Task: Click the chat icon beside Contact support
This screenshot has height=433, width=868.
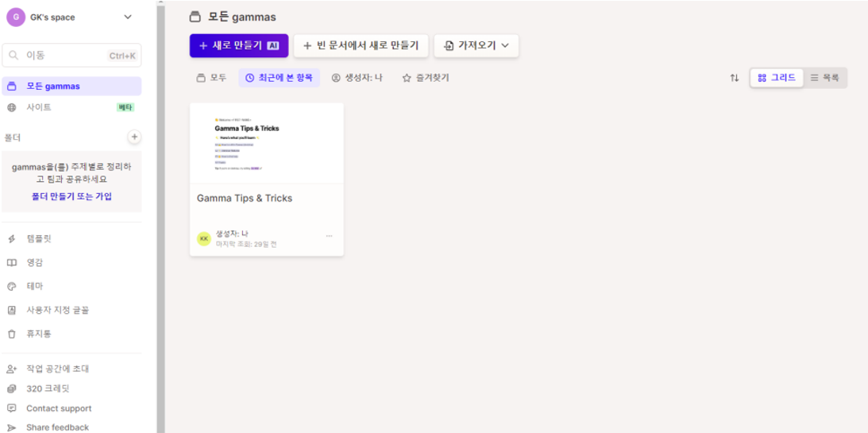Action: coord(12,408)
